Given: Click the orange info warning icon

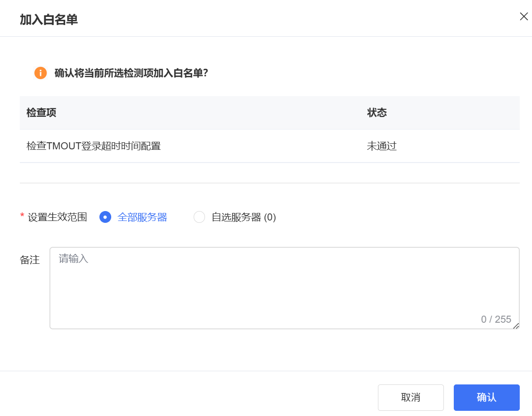Looking at the screenshot, I should pos(41,73).
